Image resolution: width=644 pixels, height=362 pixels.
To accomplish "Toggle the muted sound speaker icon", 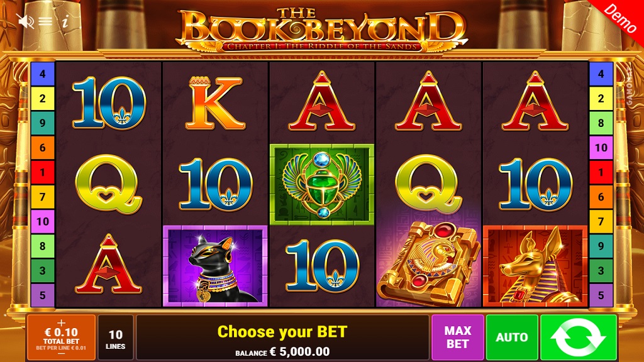I will click(x=25, y=21).
